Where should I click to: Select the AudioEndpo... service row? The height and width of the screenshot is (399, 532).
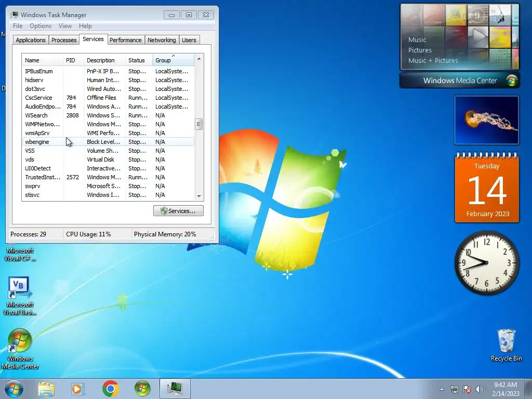point(108,107)
